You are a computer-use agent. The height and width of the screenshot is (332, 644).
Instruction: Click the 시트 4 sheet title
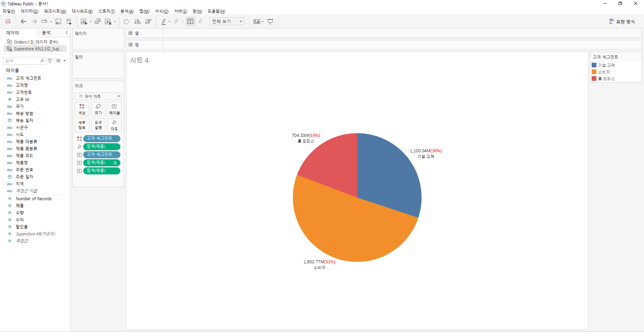click(x=139, y=60)
